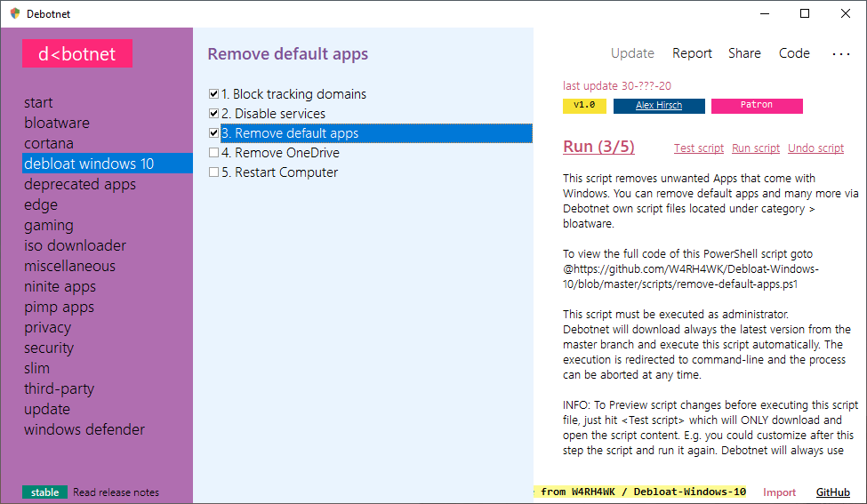Uncheck the Remove default apps checkbox
Image resolution: width=867 pixels, height=504 pixels.
tap(213, 133)
